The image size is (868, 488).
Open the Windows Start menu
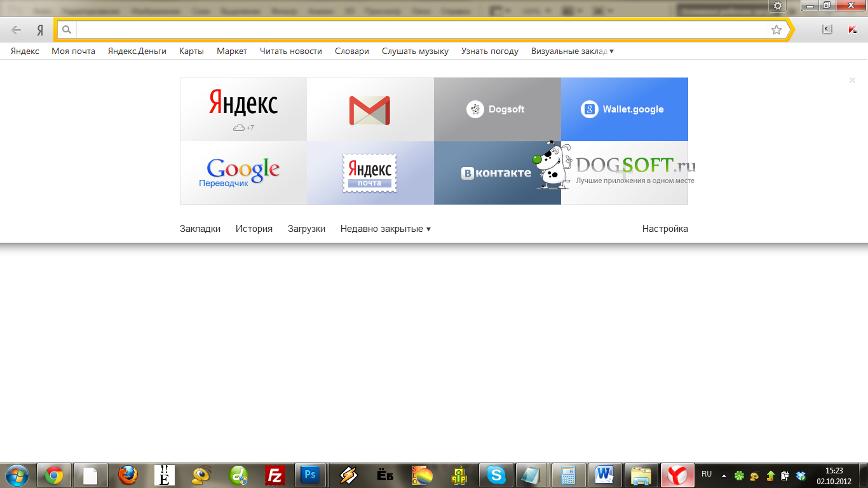pos(17,475)
